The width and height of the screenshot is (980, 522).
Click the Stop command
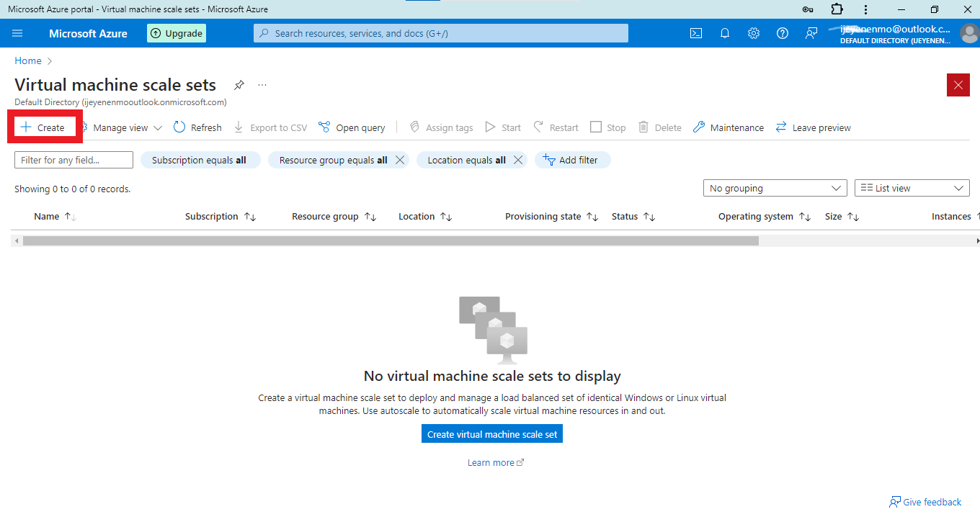pyautogui.click(x=608, y=127)
